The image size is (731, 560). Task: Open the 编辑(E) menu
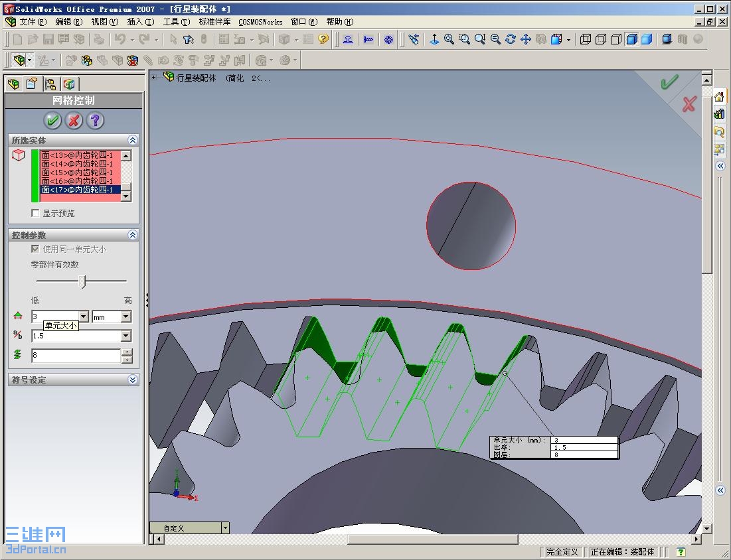pyautogui.click(x=69, y=22)
